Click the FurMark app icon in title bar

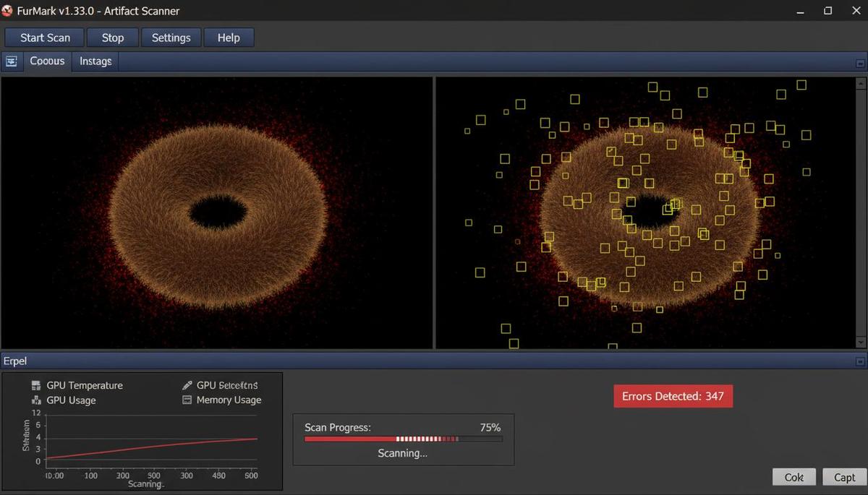[x=8, y=11]
